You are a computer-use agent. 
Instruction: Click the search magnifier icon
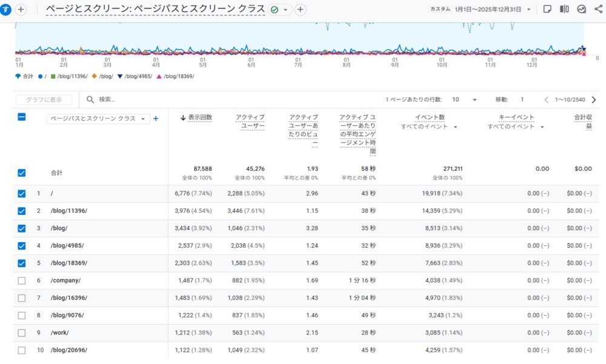pos(90,99)
